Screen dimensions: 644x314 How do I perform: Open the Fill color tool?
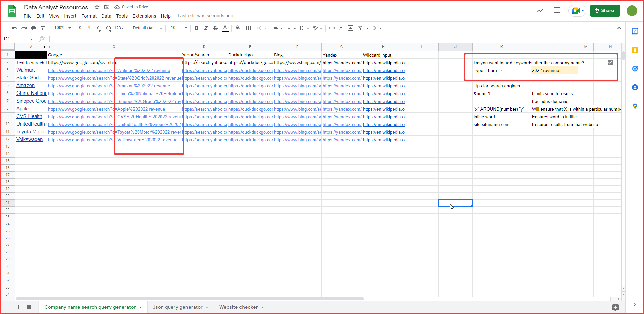(238, 28)
